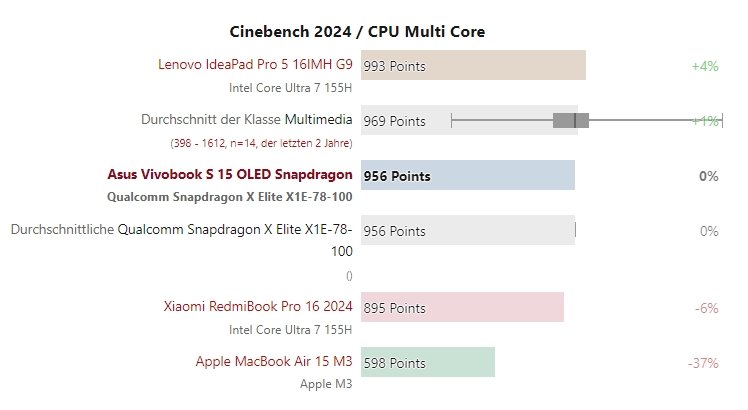Click the beige 993 Points bar
This screenshot has height=410, width=748.
(x=500, y=66)
